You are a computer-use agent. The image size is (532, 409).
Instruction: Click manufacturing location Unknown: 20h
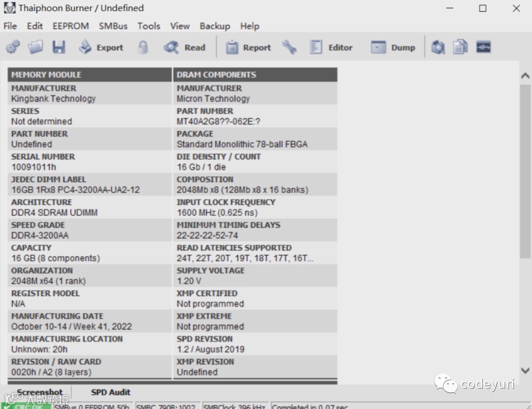click(x=39, y=349)
